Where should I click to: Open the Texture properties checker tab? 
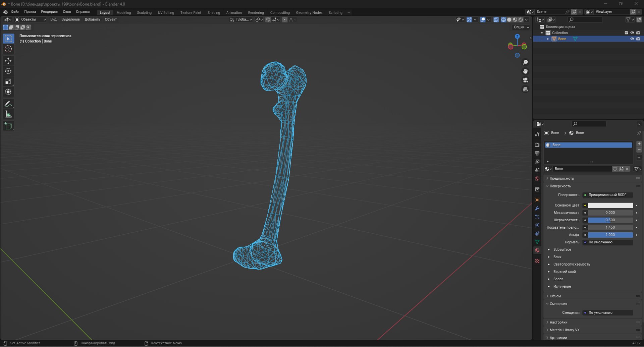pos(537,261)
